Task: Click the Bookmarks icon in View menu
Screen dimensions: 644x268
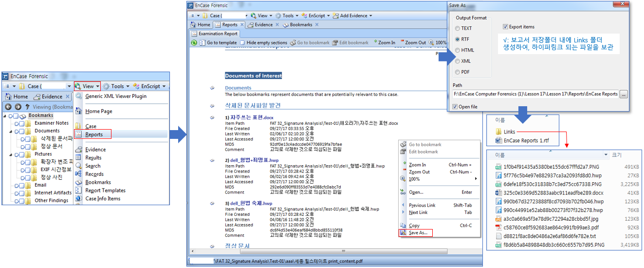Action: pos(78,182)
